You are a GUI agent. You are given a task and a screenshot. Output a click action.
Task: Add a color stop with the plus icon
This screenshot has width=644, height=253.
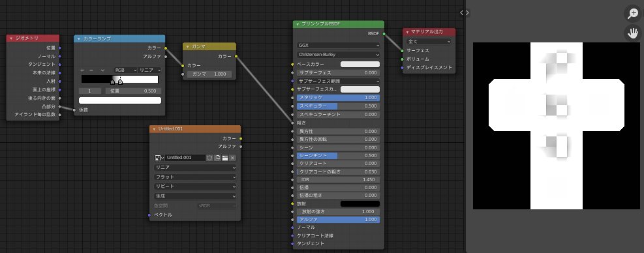pyautogui.click(x=82, y=70)
